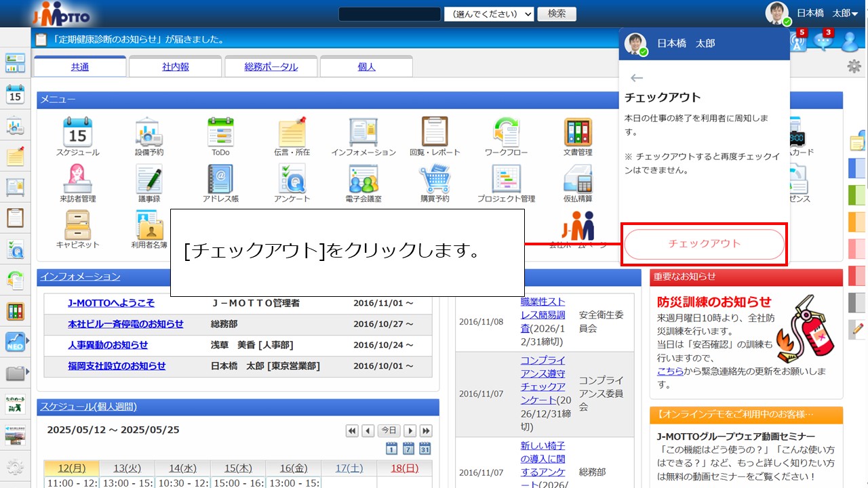Open the ToDo menu icon
Image resolution: width=868 pixels, height=488 pixels.
coord(220,132)
